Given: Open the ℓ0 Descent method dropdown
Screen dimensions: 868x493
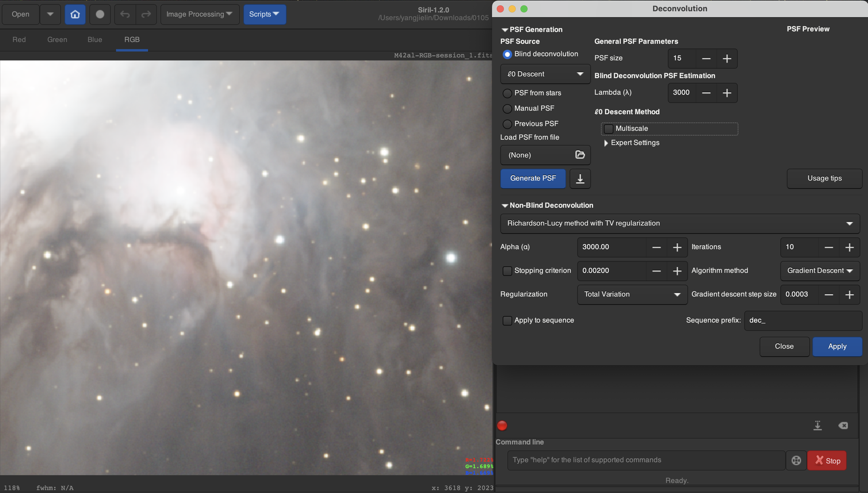Looking at the screenshot, I should [x=545, y=74].
